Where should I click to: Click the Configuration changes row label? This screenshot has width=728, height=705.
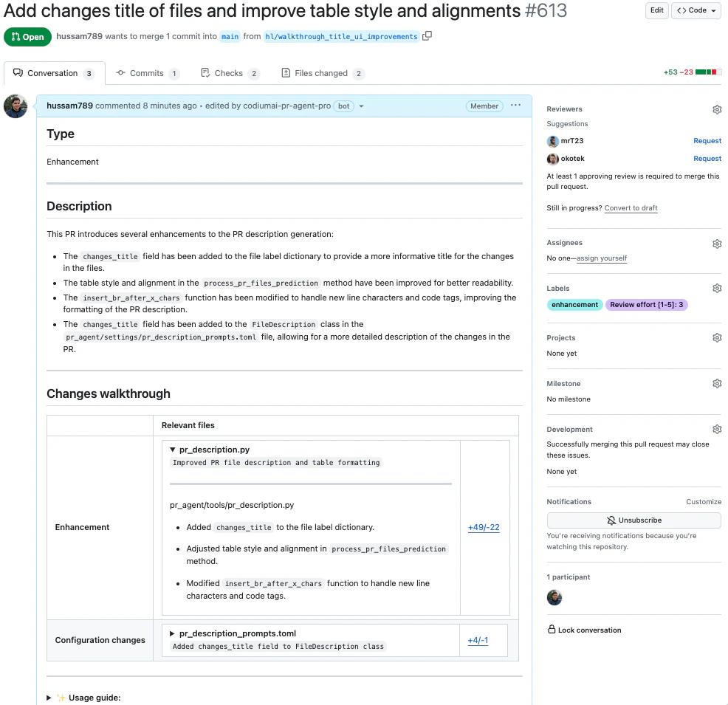point(100,640)
